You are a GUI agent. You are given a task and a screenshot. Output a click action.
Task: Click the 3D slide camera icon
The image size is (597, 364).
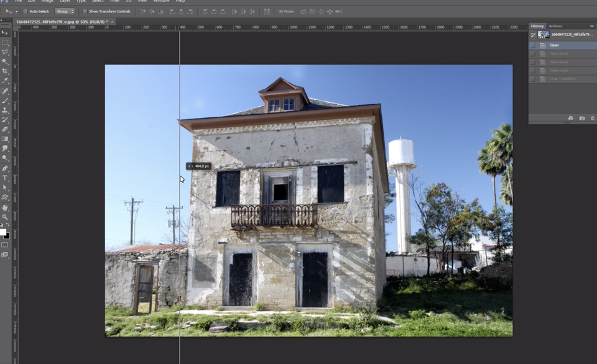330,11
